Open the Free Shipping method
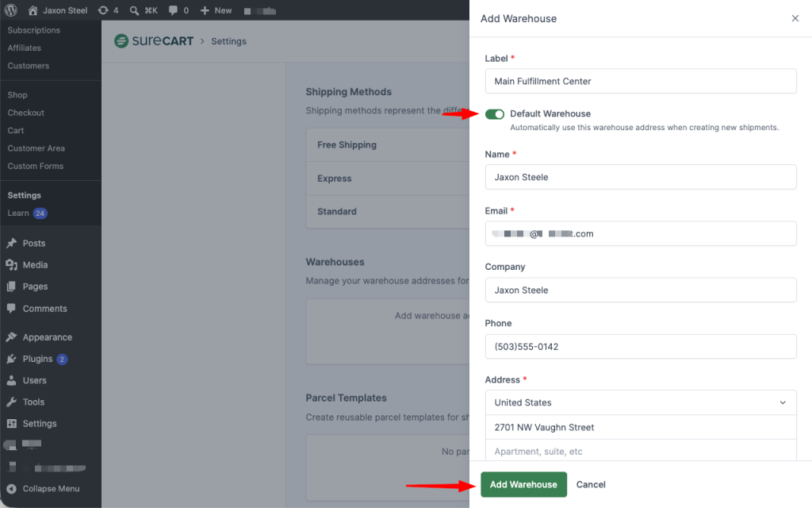Screen dimensions: 812x508 click(x=388, y=144)
